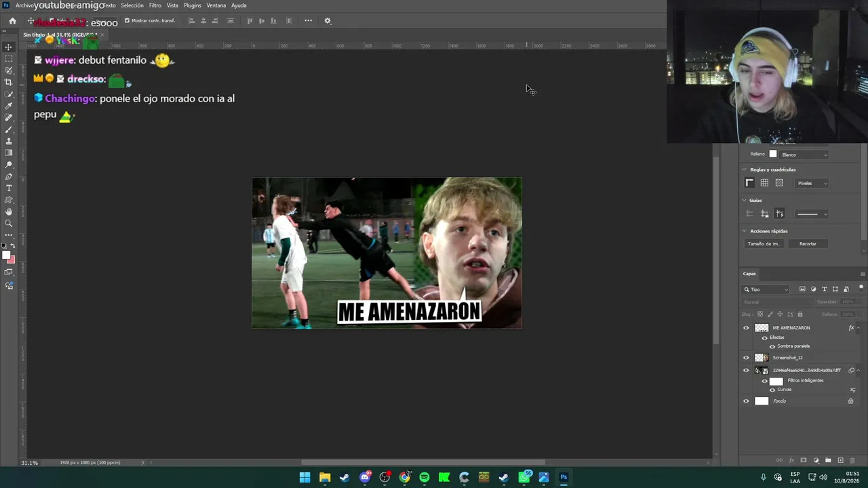
Task: Select the Capas panel tab
Action: pos(749,274)
